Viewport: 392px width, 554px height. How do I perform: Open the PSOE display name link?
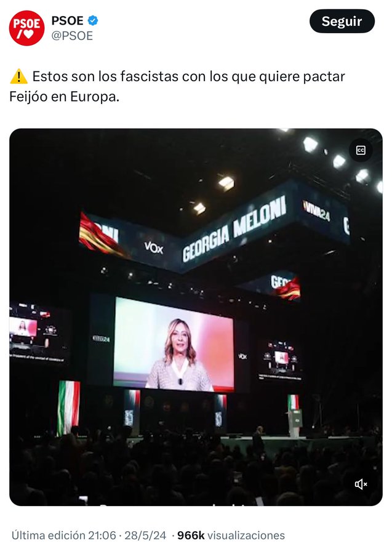pyautogui.click(x=68, y=21)
